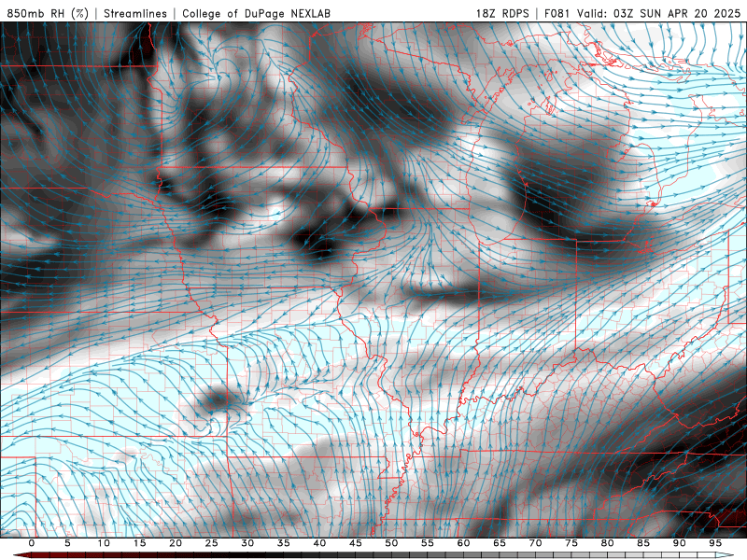The width and height of the screenshot is (747, 560).
Task: Click the color scale label '10'
Action: [x=104, y=543]
